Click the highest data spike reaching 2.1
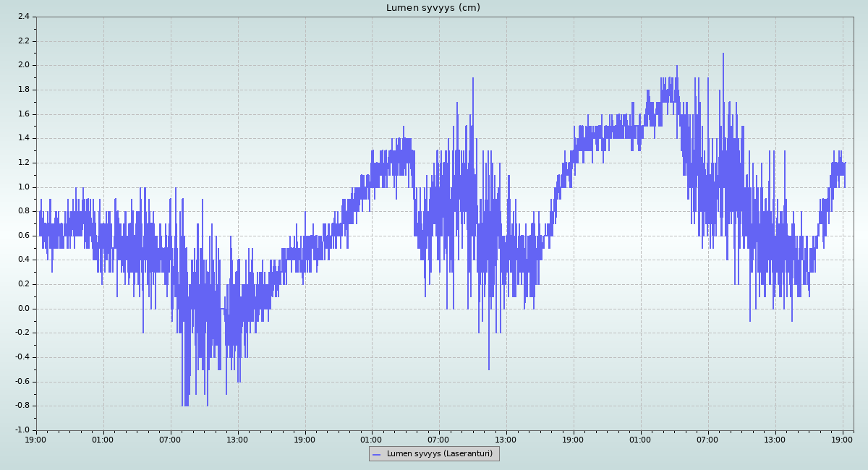 [723, 55]
